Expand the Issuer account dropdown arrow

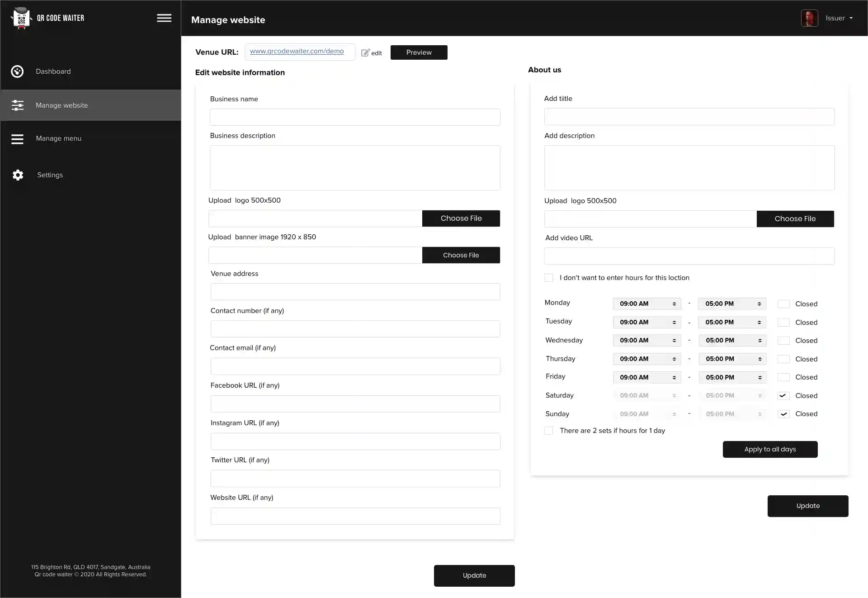click(x=851, y=18)
